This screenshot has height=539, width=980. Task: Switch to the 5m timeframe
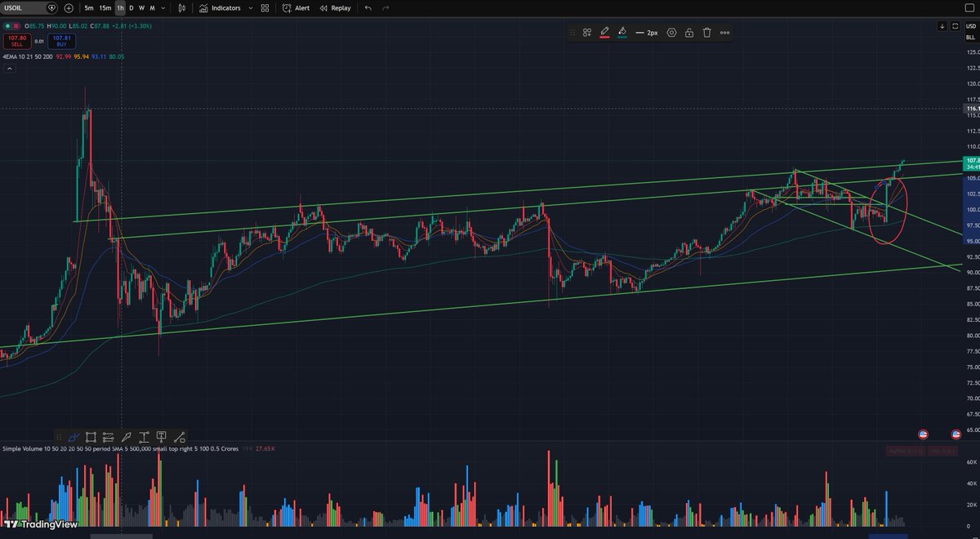88,7
